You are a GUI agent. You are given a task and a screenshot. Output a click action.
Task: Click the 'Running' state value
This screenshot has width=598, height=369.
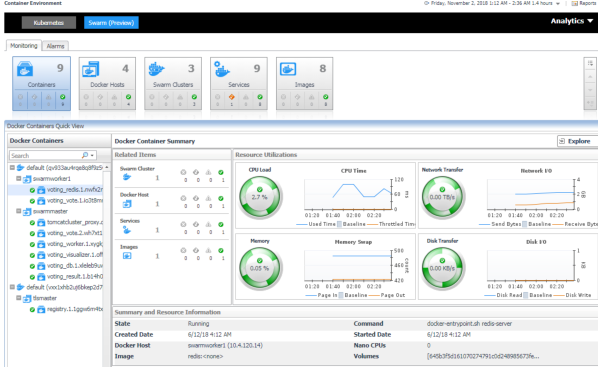tap(198, 324)
